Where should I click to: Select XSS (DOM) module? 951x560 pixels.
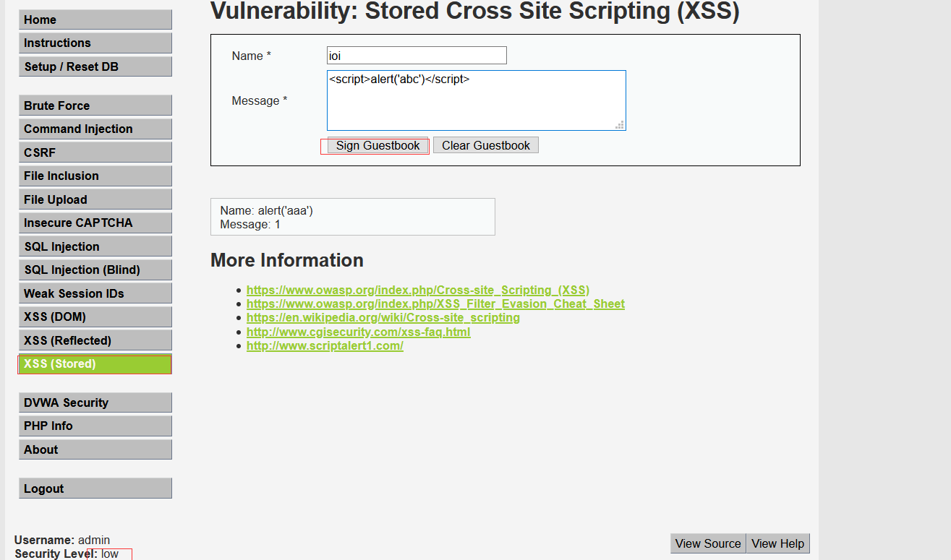point(95,316)
